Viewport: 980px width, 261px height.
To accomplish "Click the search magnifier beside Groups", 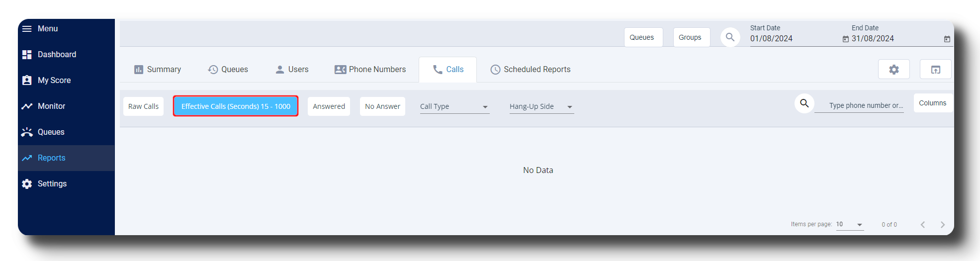I will (x=730, y=37).
